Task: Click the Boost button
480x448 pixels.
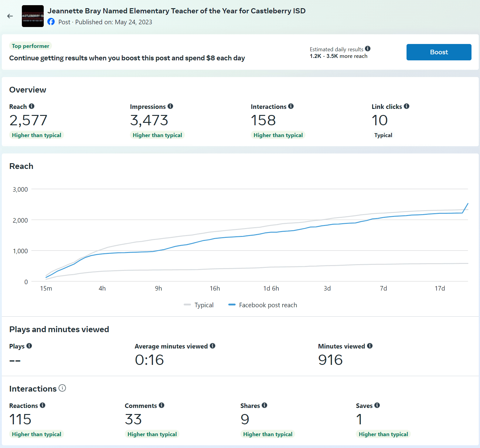Action: [x=438, y=52]
